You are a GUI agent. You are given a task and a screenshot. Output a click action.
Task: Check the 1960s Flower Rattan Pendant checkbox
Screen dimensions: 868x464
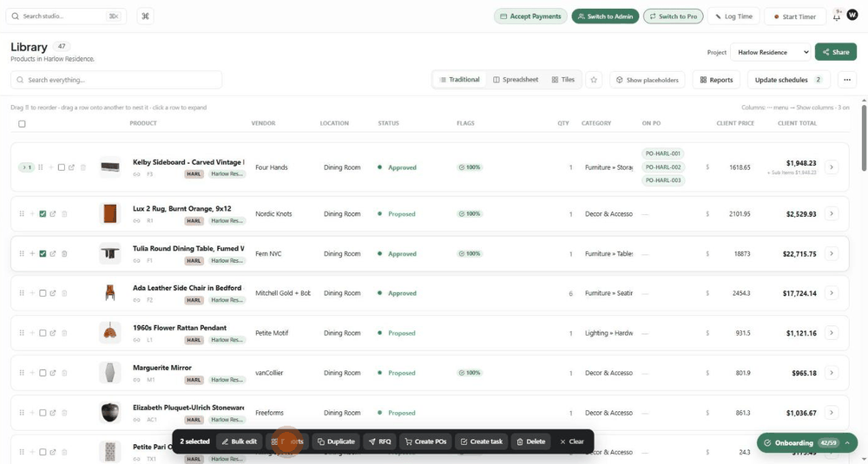coord(43,333)
